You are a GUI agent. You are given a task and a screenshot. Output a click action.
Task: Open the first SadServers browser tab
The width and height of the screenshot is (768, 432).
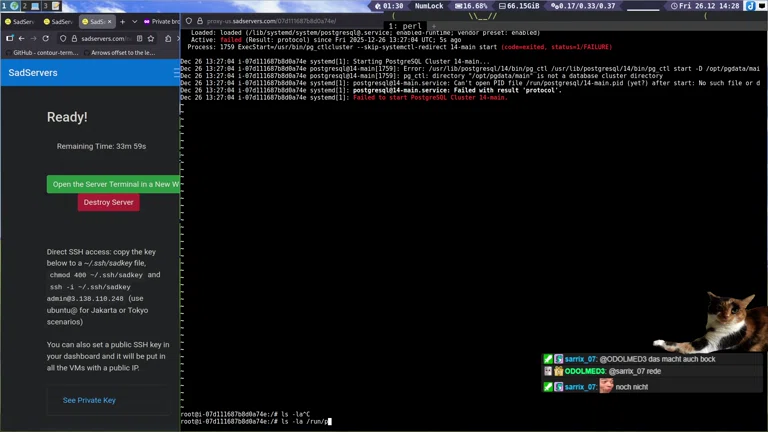click(20, 22)
